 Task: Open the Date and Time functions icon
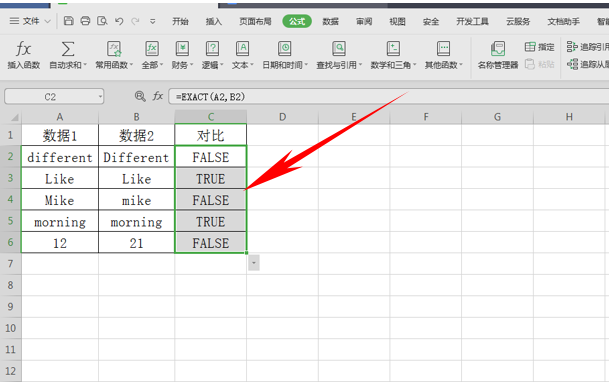[285, 49]
